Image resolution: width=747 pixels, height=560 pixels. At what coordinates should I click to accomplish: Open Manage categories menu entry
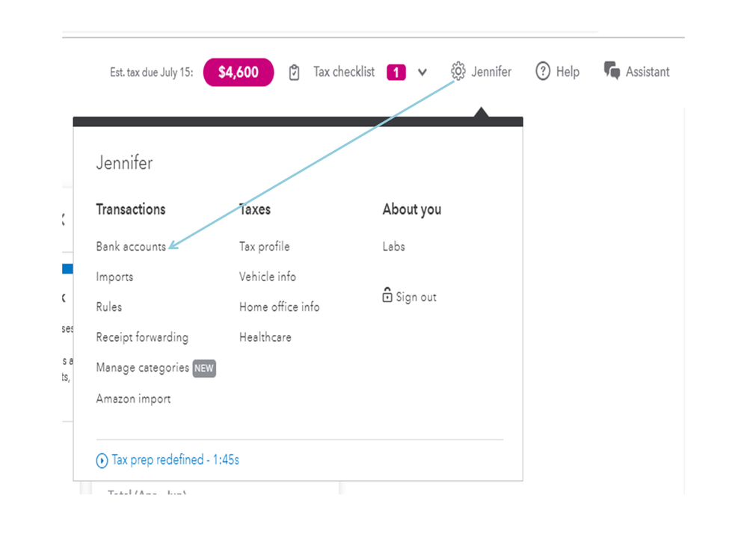click(x=143, y=368)
